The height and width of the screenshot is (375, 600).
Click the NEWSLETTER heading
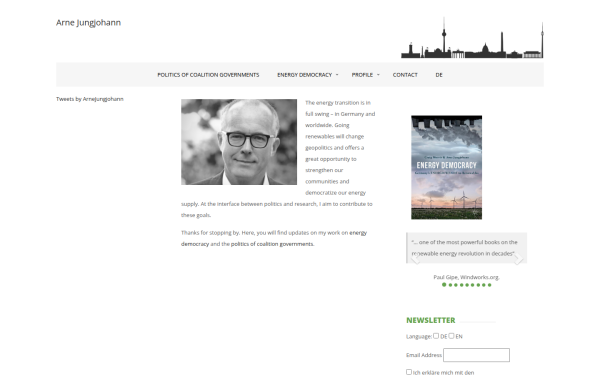tap(430, 320)
